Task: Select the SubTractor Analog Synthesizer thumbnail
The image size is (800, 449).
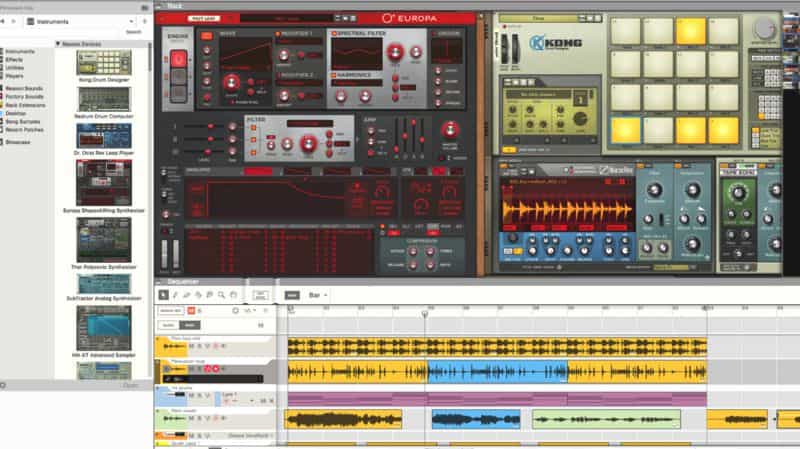Action: [x=104, y=284]
